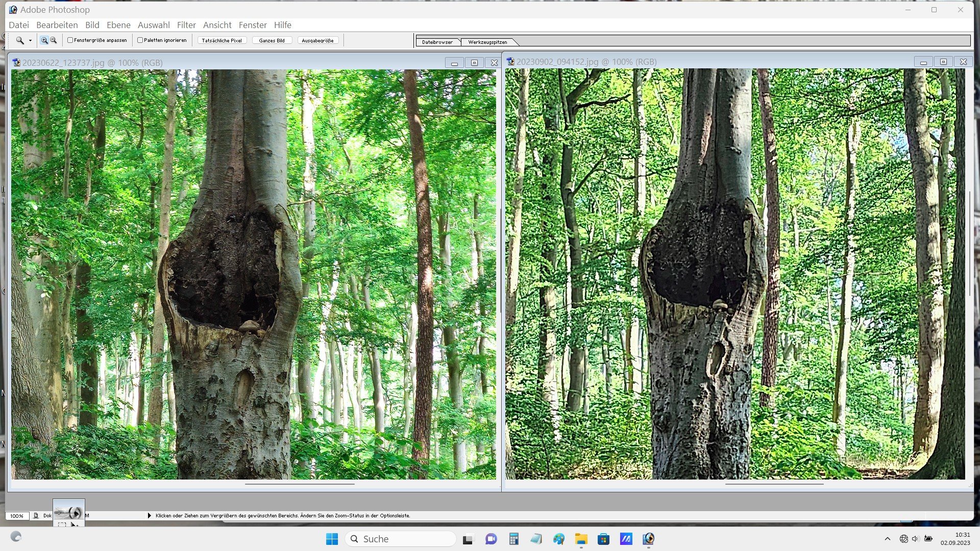Click the status bar document icon
The width and height of the screenshot is (980, 551).
(36, 516)
